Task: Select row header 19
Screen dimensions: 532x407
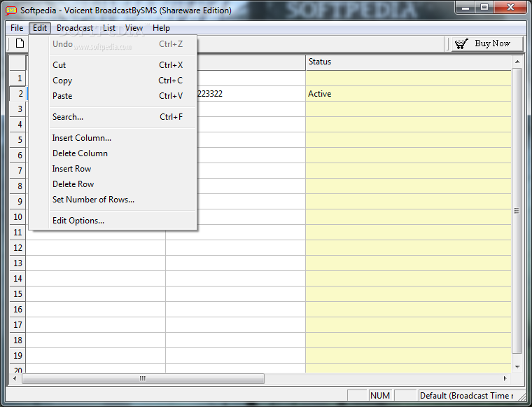Action: coord(17,356)
